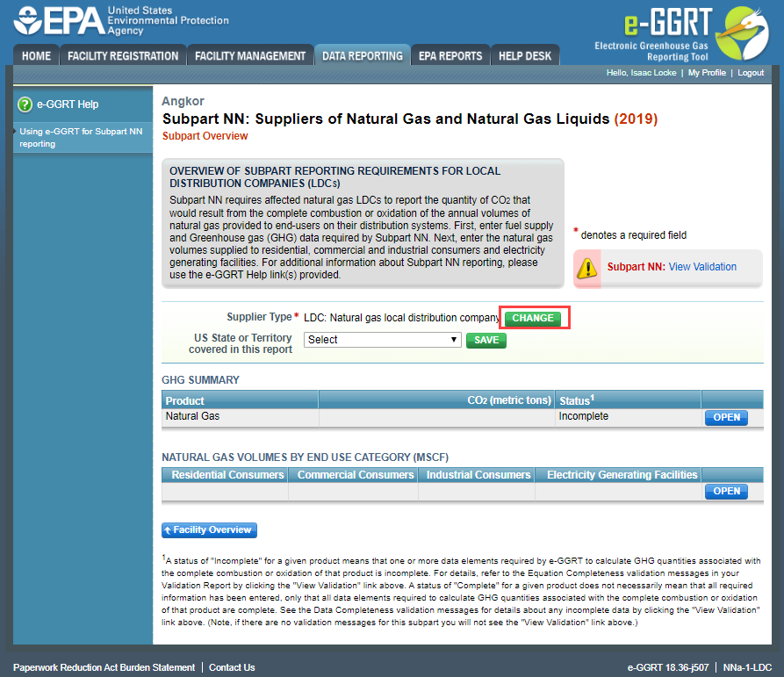
Task: Select the Data Reporting tab
Action: coord(363,56)
